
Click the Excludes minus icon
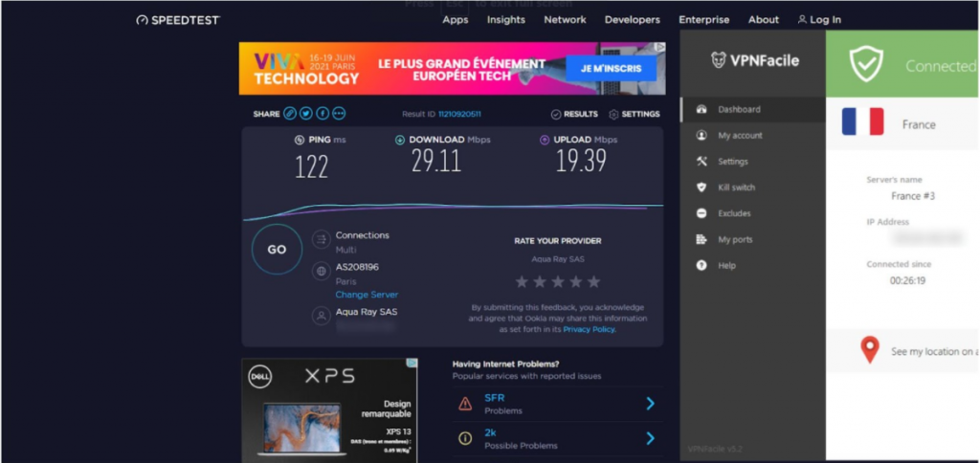[x=702, y=213]
